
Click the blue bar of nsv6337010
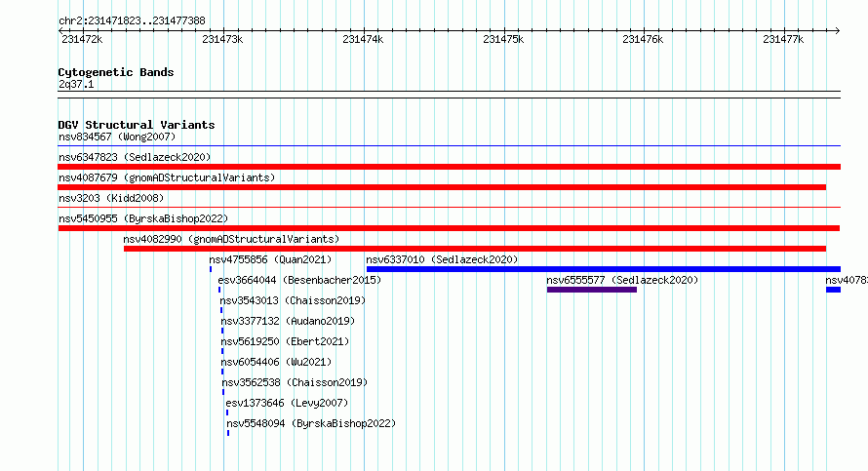(604, 269)
